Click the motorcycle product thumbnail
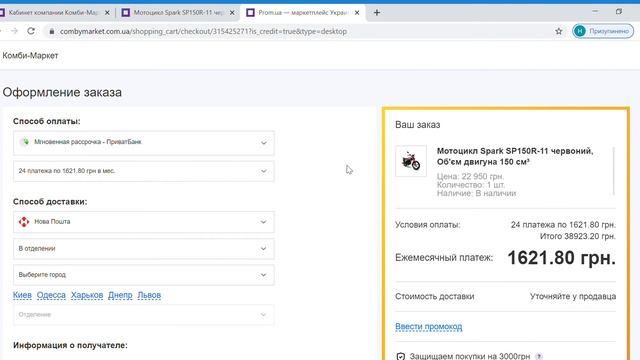Viewport: 640px width, 360px height. [411, 161]
